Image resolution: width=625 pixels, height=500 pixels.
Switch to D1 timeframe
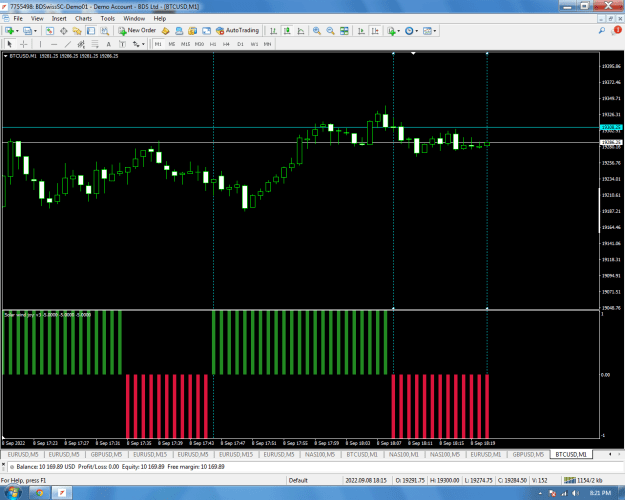(240, 44)
